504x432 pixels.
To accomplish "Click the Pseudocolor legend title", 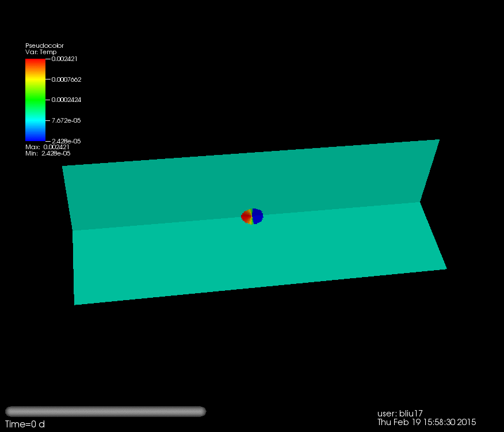I will pos(44,46).
